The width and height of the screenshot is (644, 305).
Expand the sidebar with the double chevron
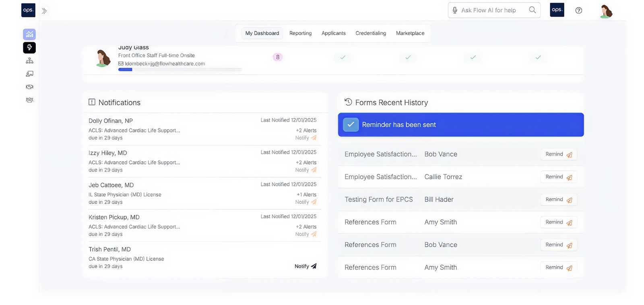[x=44, y=11]
